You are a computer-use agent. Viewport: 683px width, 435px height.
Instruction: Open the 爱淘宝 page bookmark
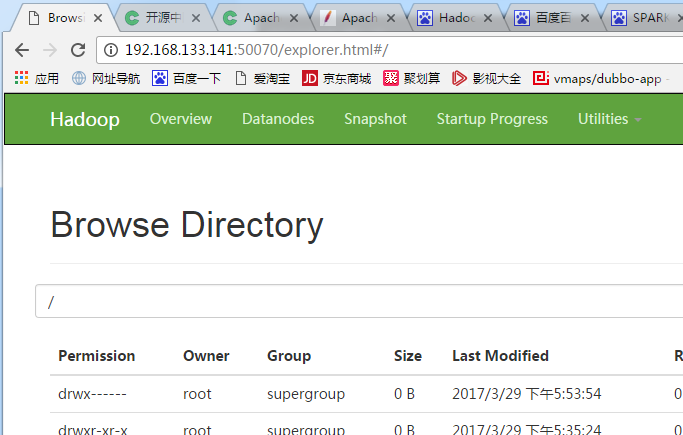click(262, 78)
